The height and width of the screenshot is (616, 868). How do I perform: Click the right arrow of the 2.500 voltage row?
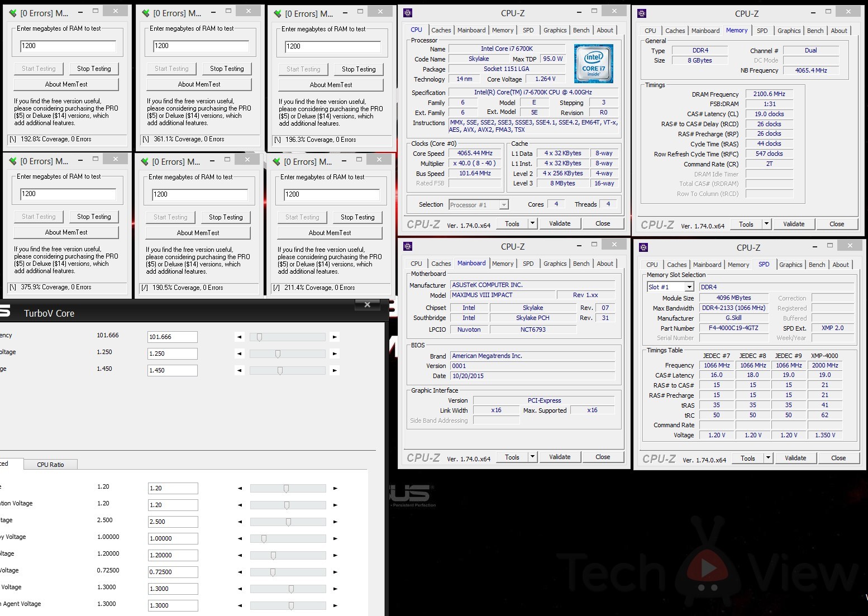pos(335,522)
